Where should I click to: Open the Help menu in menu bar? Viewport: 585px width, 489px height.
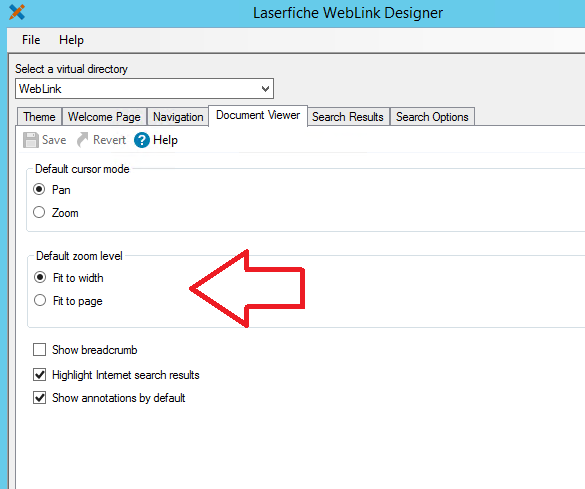(x=71, y=40)
